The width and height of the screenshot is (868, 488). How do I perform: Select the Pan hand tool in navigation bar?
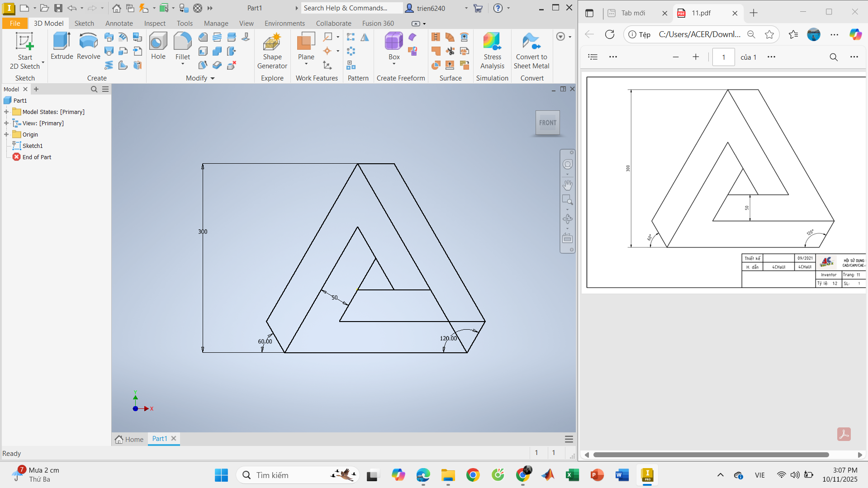tap(567, 185)
